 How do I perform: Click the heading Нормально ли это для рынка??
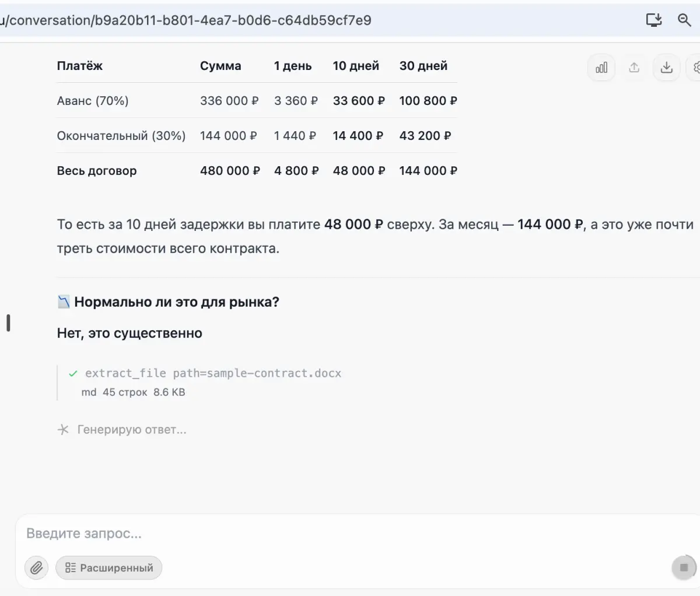(x=177, y=302)
